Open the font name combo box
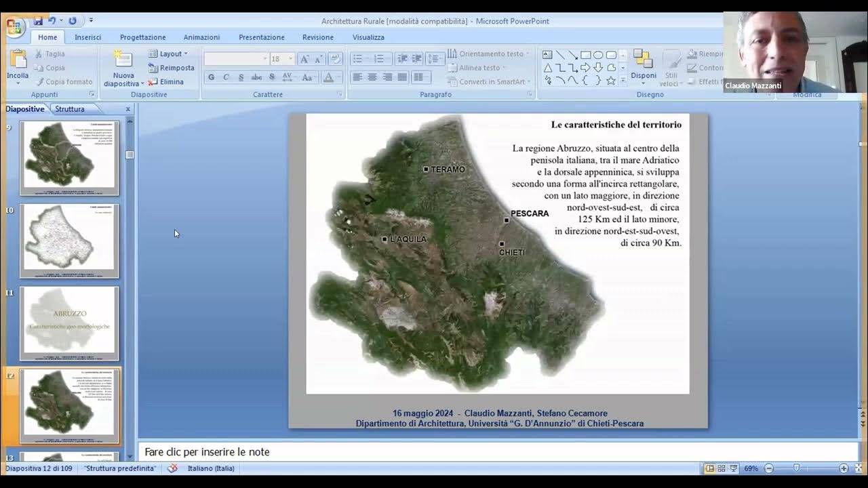 [235, 59]
